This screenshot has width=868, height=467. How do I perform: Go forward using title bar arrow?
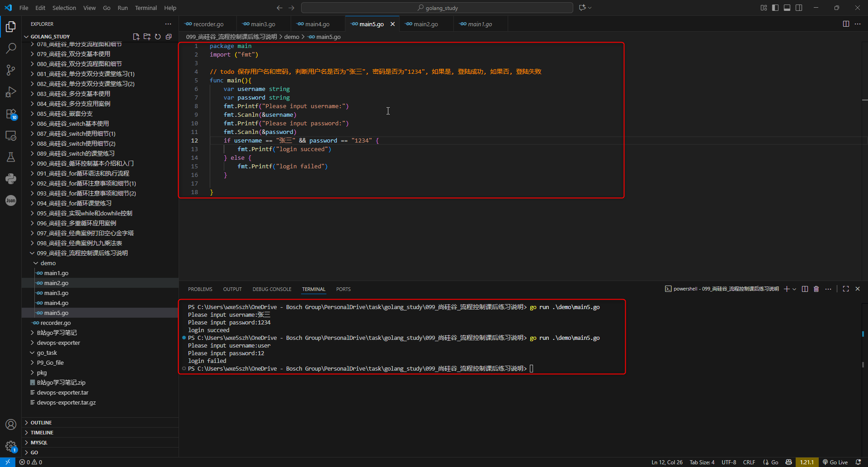[291, 8]
